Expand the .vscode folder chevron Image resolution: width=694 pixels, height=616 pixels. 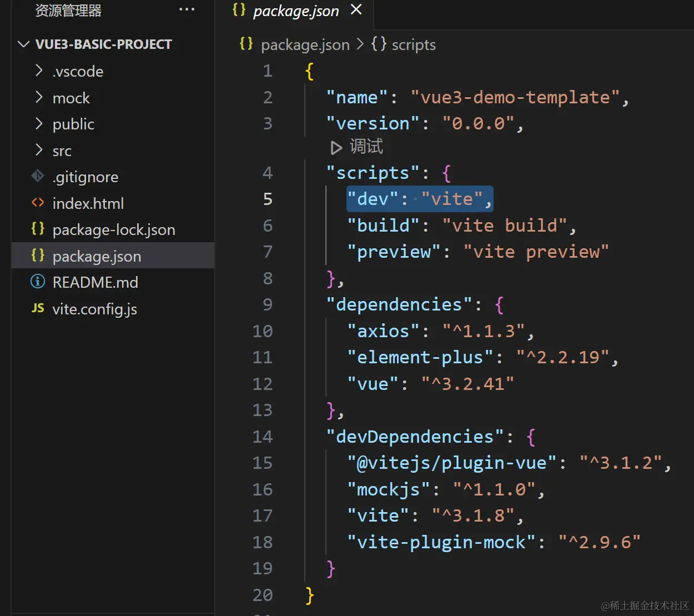tap(39, 71)
